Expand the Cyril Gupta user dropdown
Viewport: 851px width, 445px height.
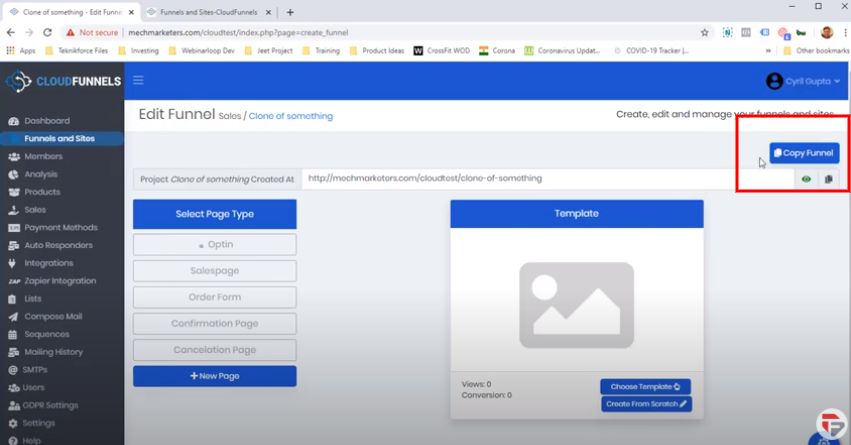[x=803, y=81]
